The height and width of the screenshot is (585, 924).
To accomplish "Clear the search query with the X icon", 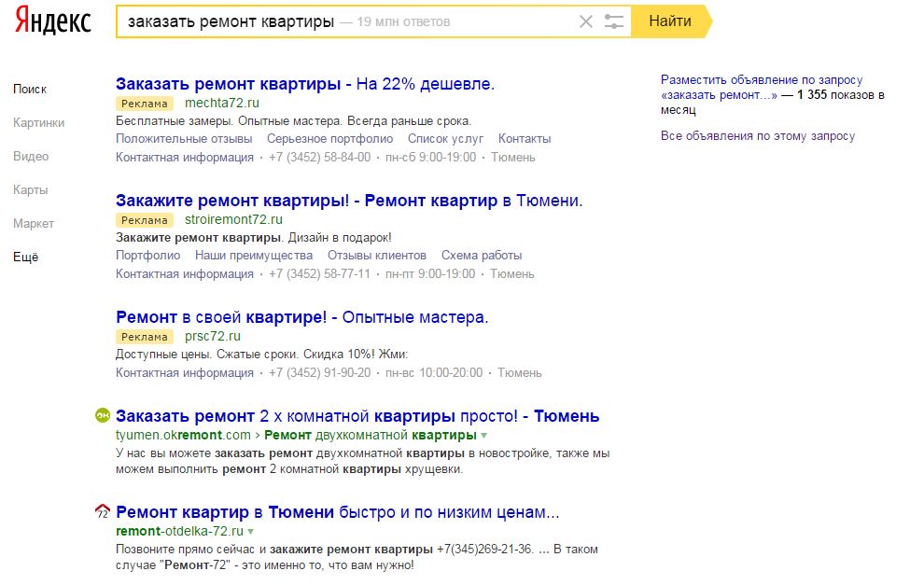I will click(586, 21).
